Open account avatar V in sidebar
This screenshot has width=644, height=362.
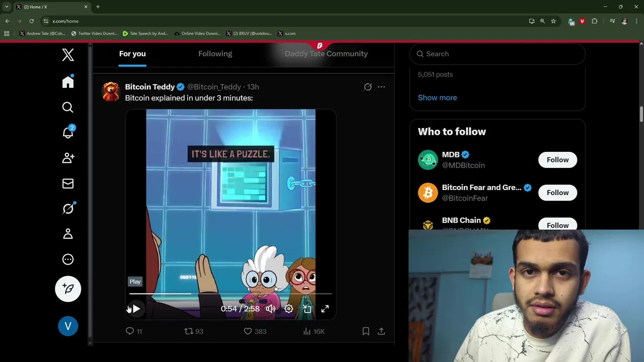pyautogui.click(x=68, y=326)
